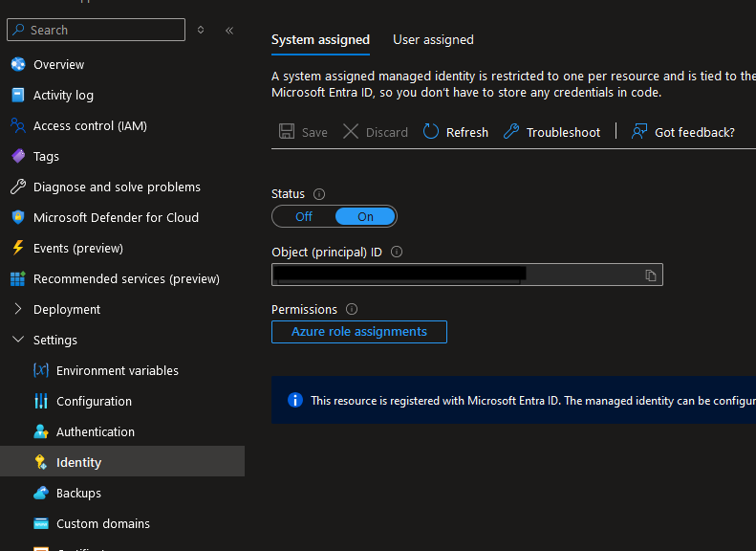Screen dimensions: 756x551
Task: Collapse the Settings section
Action: tap(17, 340)
